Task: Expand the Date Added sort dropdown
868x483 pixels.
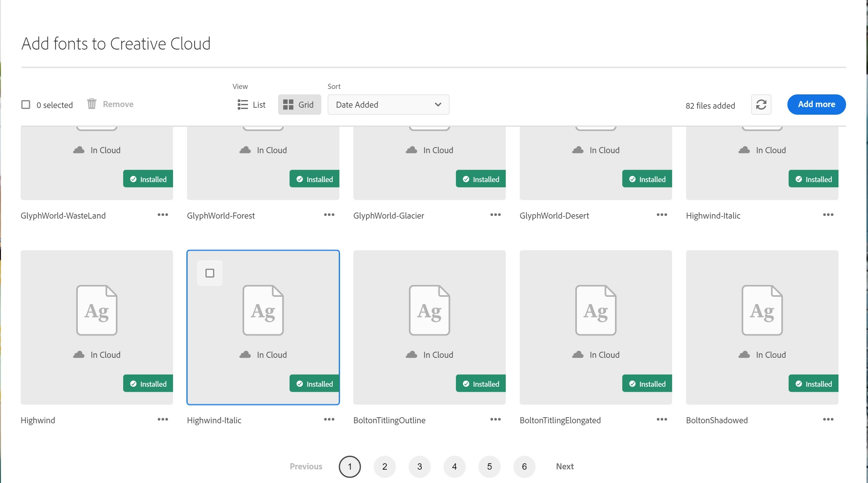Action: click(388, 105)
